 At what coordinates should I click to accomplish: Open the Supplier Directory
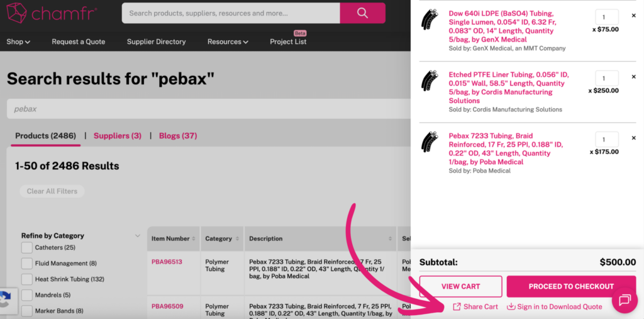156,42
